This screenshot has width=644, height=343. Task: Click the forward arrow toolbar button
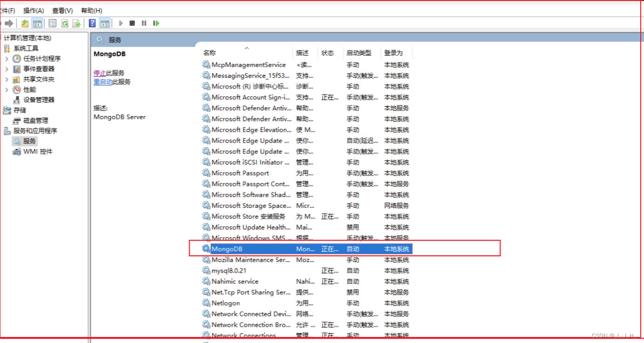[x=9, y=23]
